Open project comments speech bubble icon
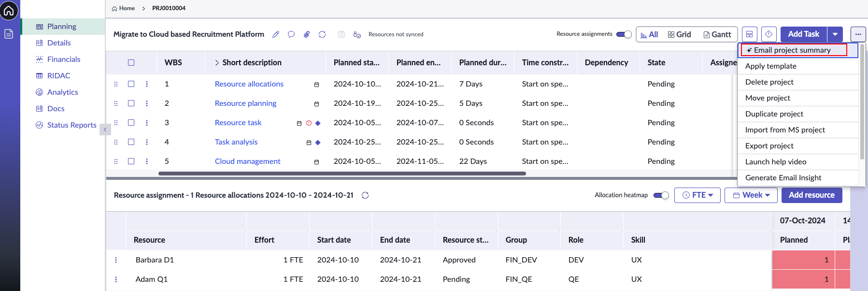868x291 pixels. coord(291,34)
